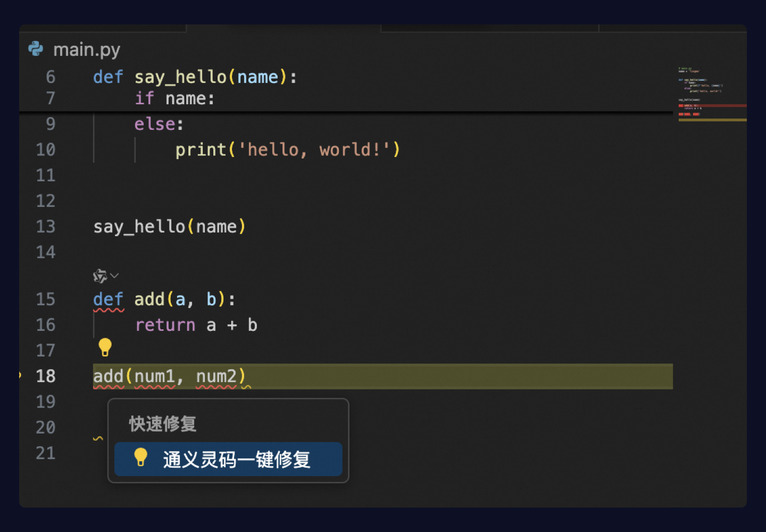Click the say_hello(name) call on line 13
This screenshot has height=532, width=766.
(x=169, y=227)
